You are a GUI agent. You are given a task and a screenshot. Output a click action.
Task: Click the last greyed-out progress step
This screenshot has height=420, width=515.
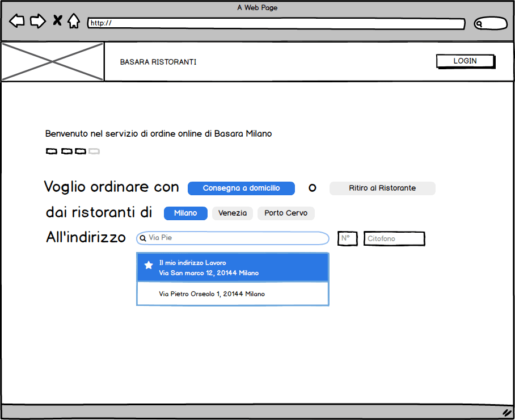94,152
